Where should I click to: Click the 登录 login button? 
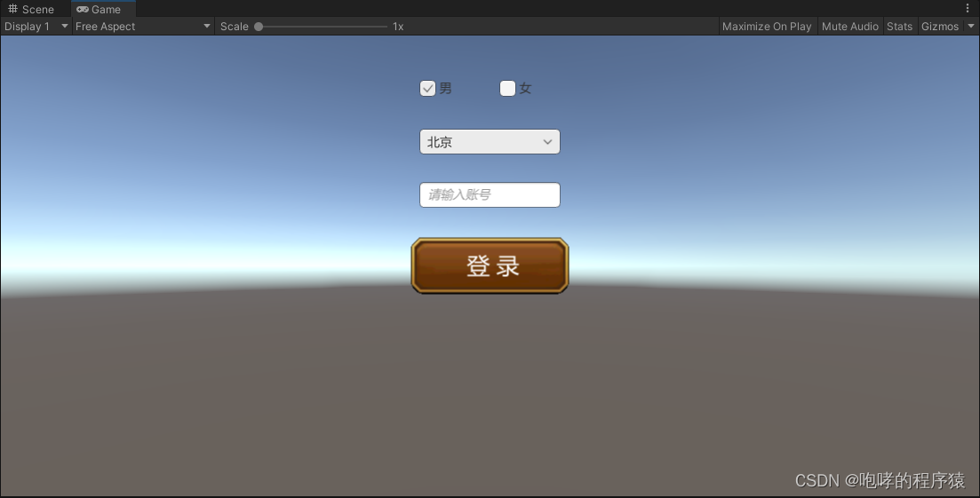tap(490, 265)
